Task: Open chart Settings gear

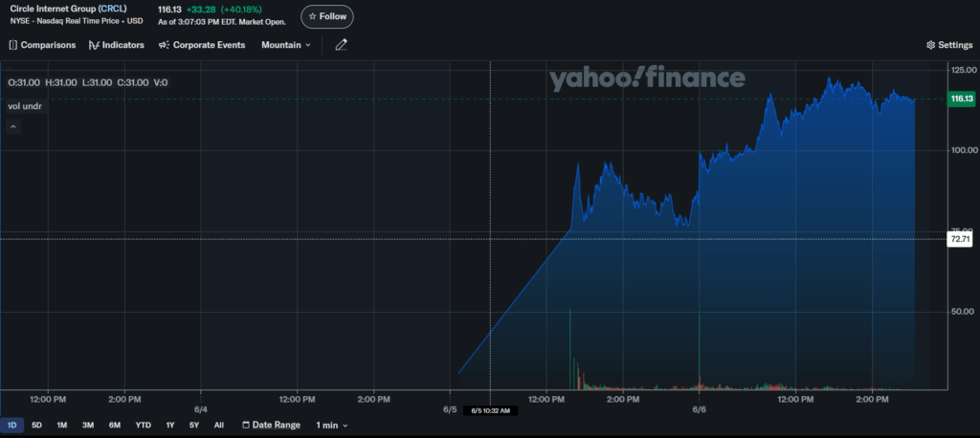Action: point(949,45)
